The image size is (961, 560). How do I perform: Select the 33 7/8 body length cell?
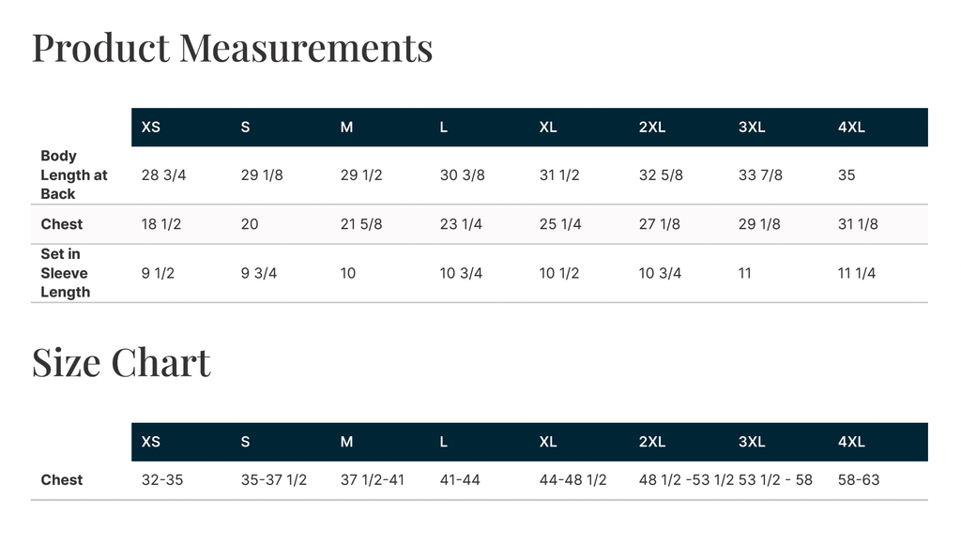pyautogui.click(x=760, y=175)
